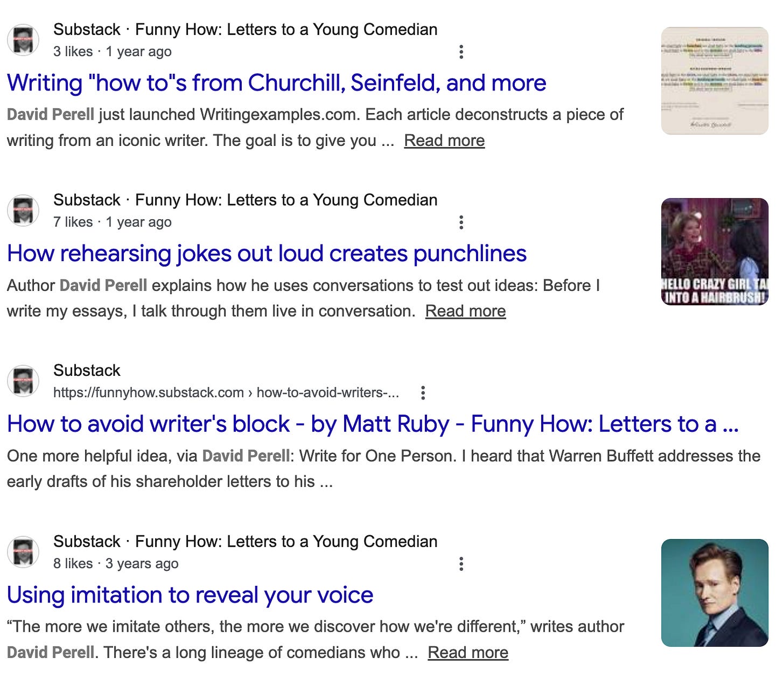Image resolution: width=784 pixels, height=686 pixels.
Task: Expand Read more on rehearsing jokes snippet
Action: (465, 311)
